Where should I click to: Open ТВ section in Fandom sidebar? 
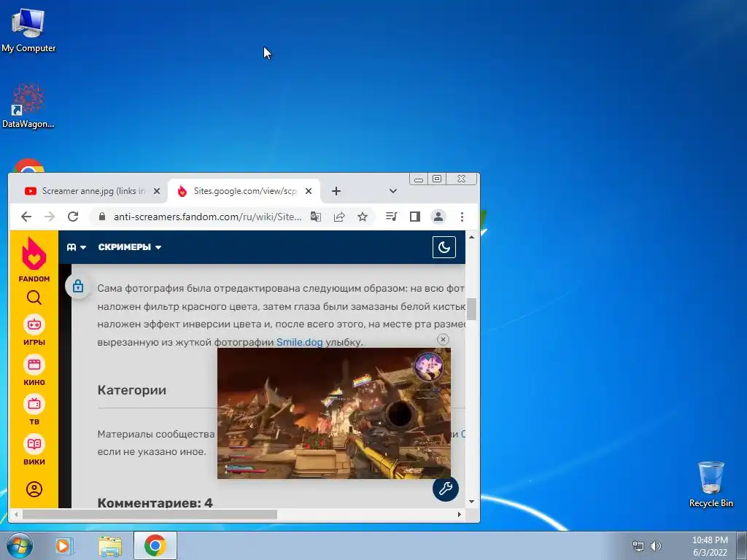[x=34, y=410]
